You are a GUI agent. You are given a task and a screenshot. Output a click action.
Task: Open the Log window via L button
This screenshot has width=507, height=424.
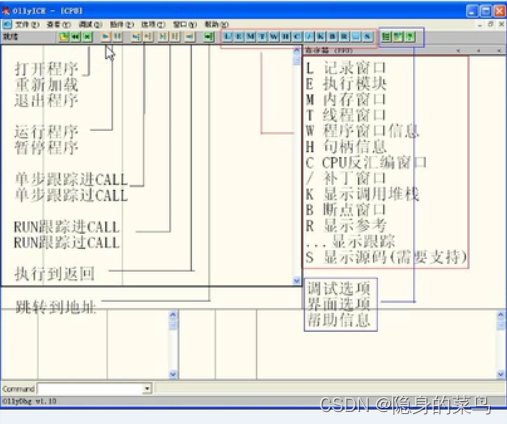click(227, 37)
